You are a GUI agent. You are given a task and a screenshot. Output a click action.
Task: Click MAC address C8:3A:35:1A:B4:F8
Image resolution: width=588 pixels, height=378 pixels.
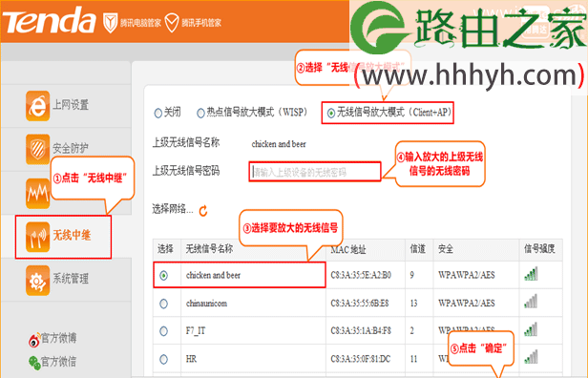click(x=361, y=330)
